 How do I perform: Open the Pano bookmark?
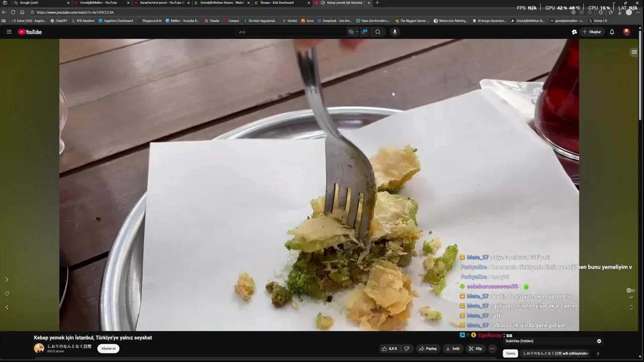(x=373, y=21)
